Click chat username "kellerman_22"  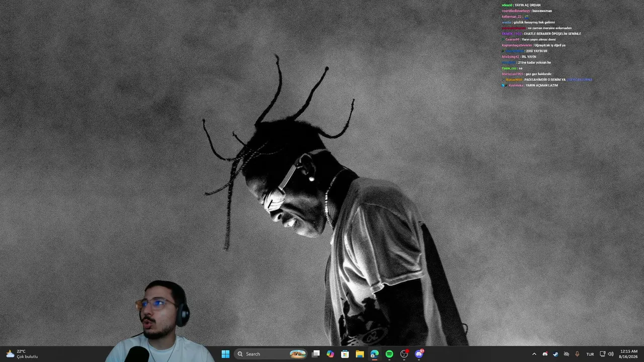(x=512, y=17)
